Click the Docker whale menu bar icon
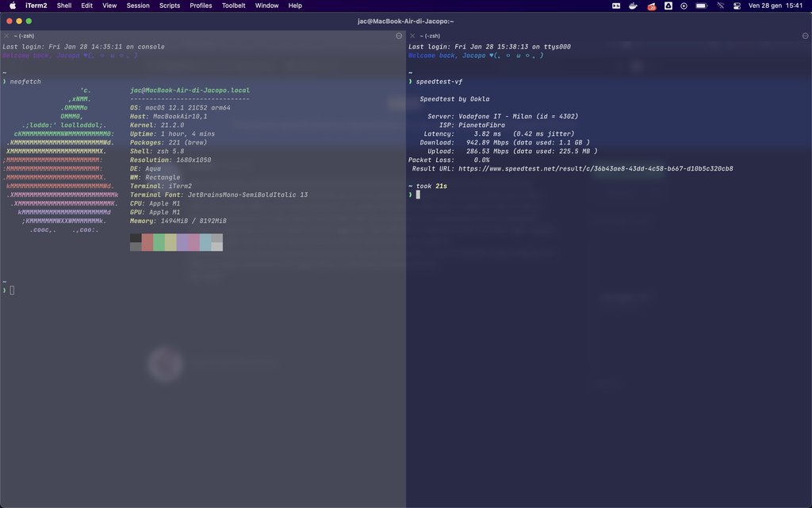The width and height of the screenshot is (812, 508). point(633,6)
